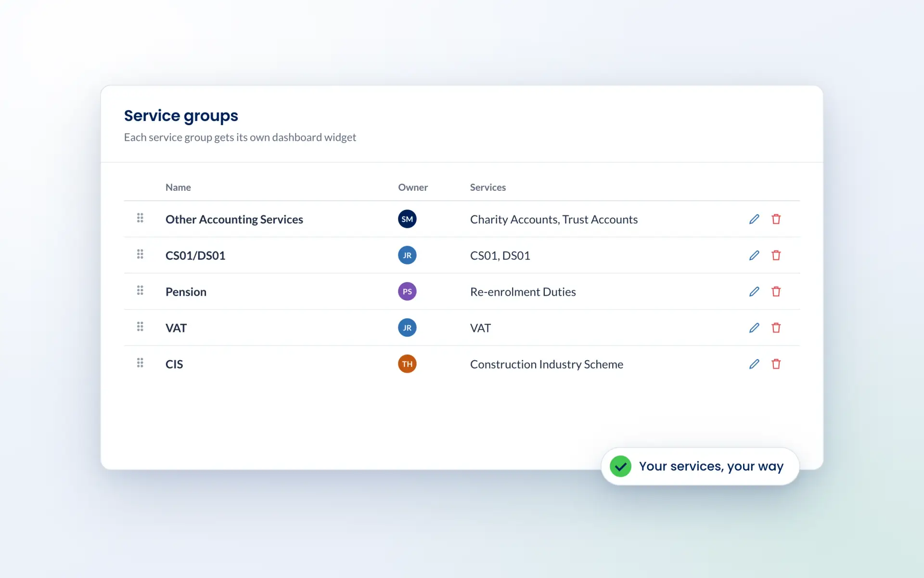
Task: Click the JR avatar in VAT row
Action: coord(407,328)
